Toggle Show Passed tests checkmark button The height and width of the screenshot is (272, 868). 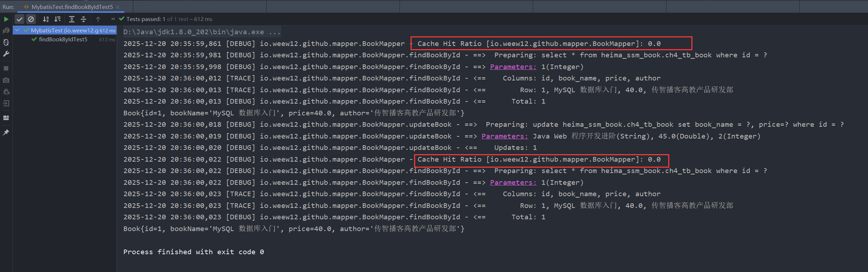pyautogui.click(x=20, y=19)
